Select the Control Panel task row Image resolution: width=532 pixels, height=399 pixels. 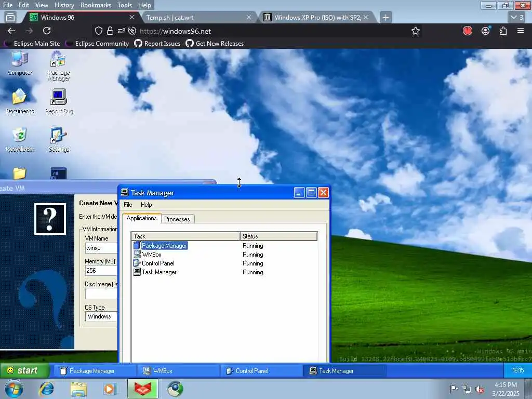point(224,263)
